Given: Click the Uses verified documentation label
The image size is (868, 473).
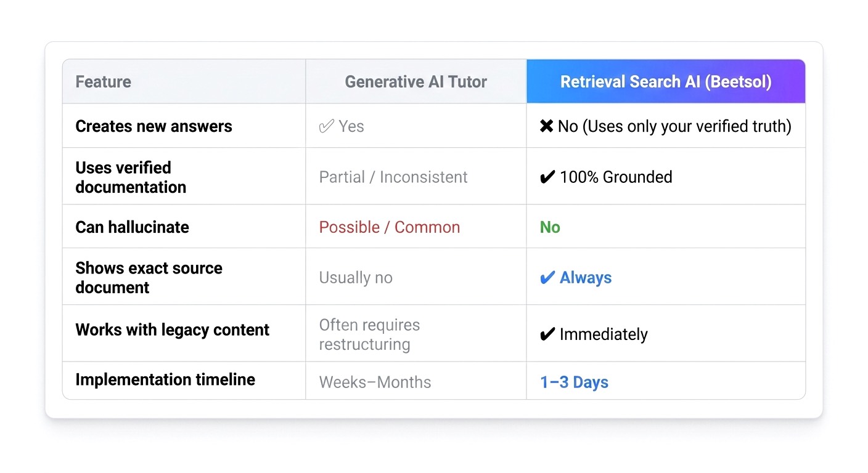Looking at the screenshot, I should coord(131,177).
